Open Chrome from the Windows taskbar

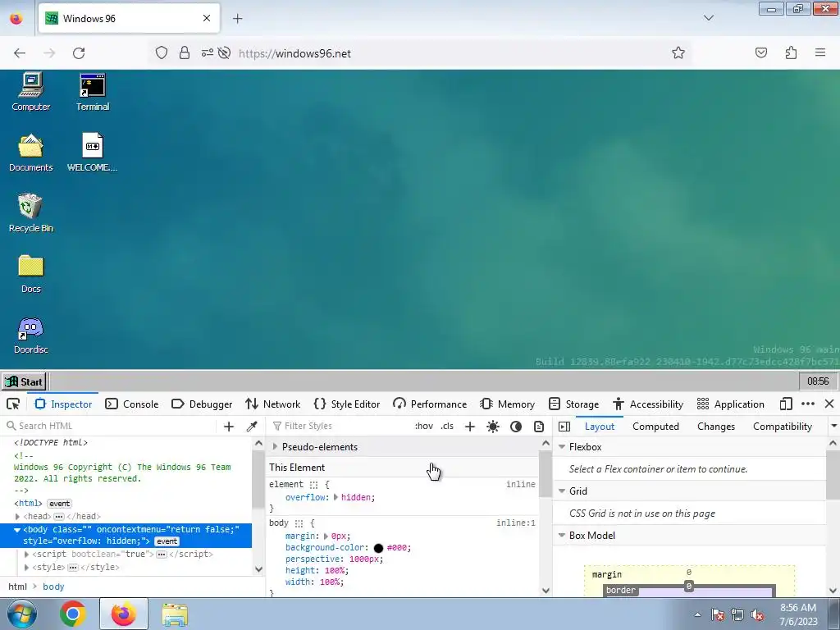(73, 614)
